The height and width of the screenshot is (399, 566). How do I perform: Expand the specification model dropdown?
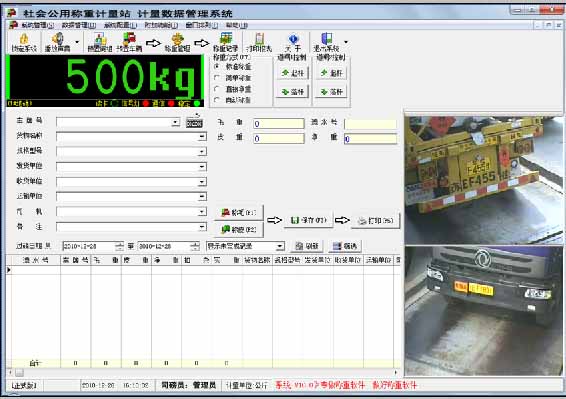[x=202, y=152]
